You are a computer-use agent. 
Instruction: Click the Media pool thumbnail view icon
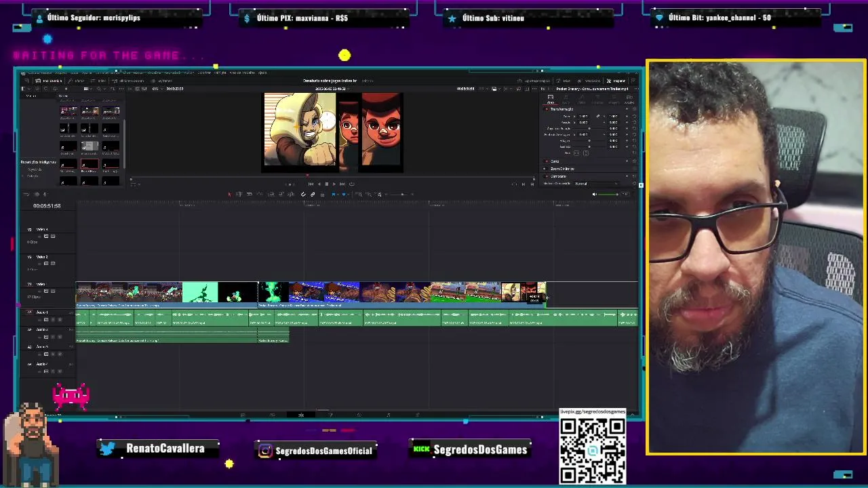point(86,89)
